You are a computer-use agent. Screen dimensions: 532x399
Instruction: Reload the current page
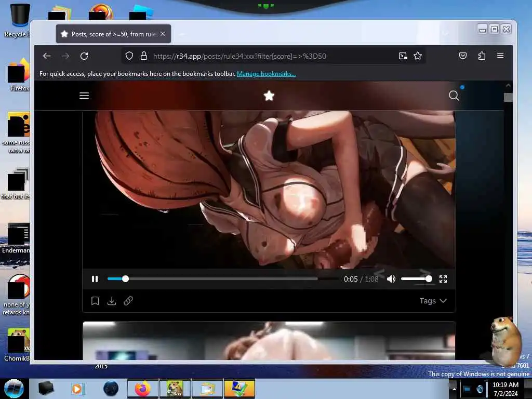(x=84, y=56)
